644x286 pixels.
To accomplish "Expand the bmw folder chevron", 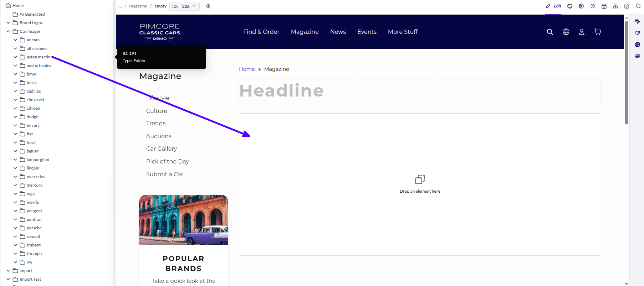I will pos(15,74).
